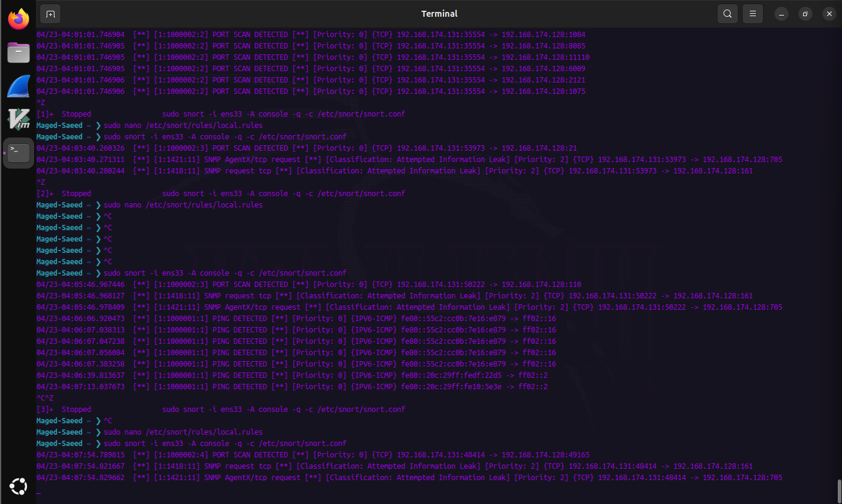Screen dimensions: 842x504
Task: Click timestamp 04/23-04:06:06.920473
Action: pos(81,319)
